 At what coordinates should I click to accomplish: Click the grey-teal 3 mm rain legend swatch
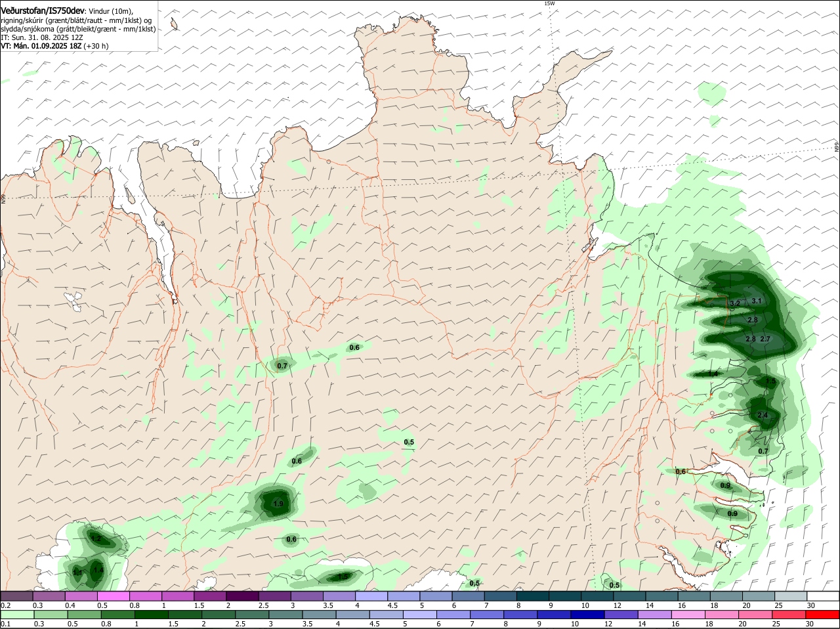(285, 614)
